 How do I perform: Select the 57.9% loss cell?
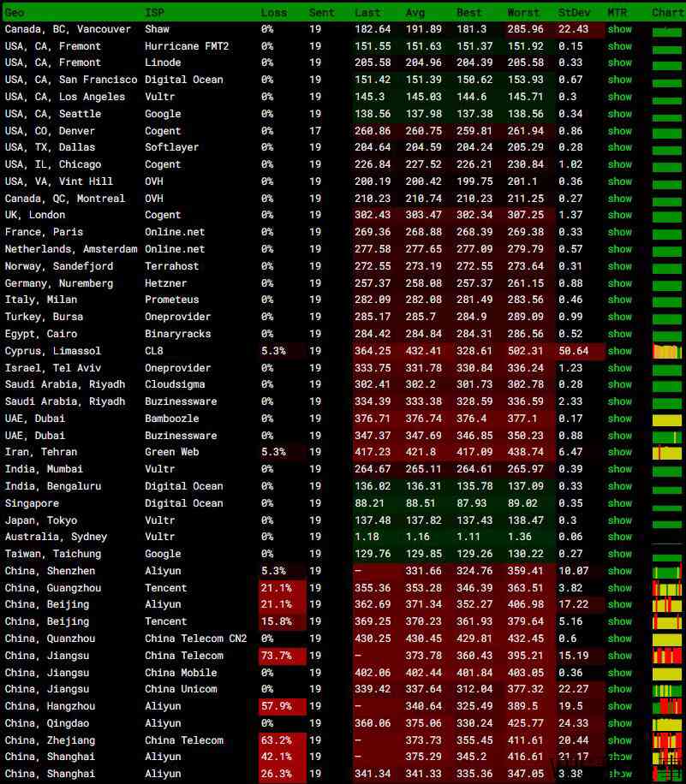283,706
